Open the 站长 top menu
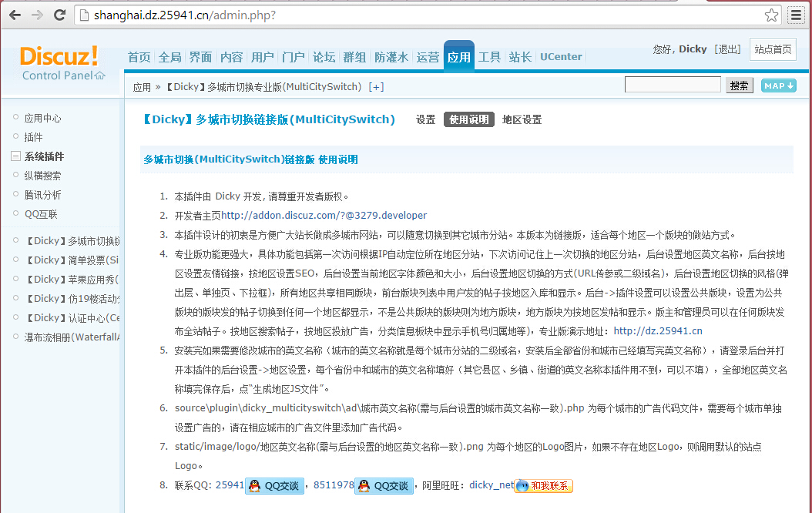Viewport: 812px width, 513px height. click(520, 57)
